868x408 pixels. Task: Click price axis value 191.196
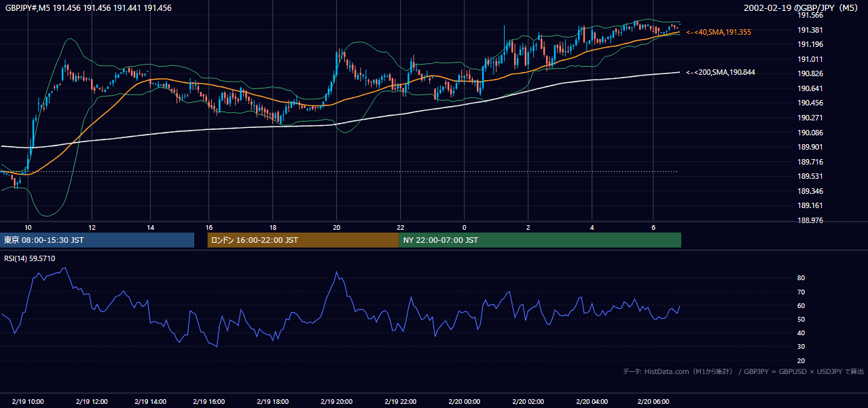click(810, 45)
